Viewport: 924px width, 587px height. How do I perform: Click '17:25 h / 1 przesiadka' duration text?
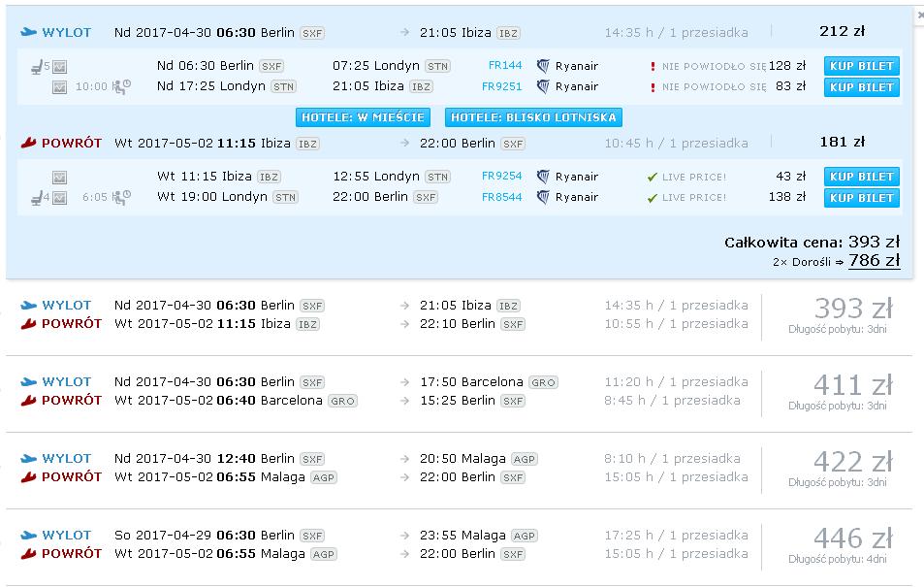coord(677,535)
